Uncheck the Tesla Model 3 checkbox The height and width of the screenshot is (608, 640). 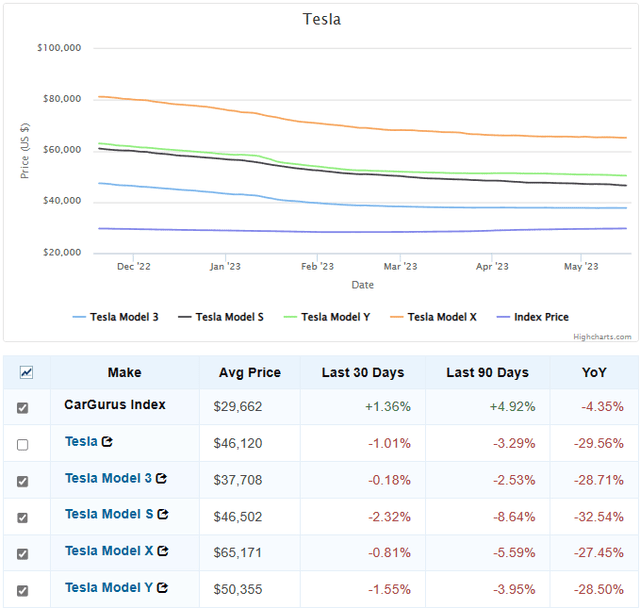tap(23, 481)
